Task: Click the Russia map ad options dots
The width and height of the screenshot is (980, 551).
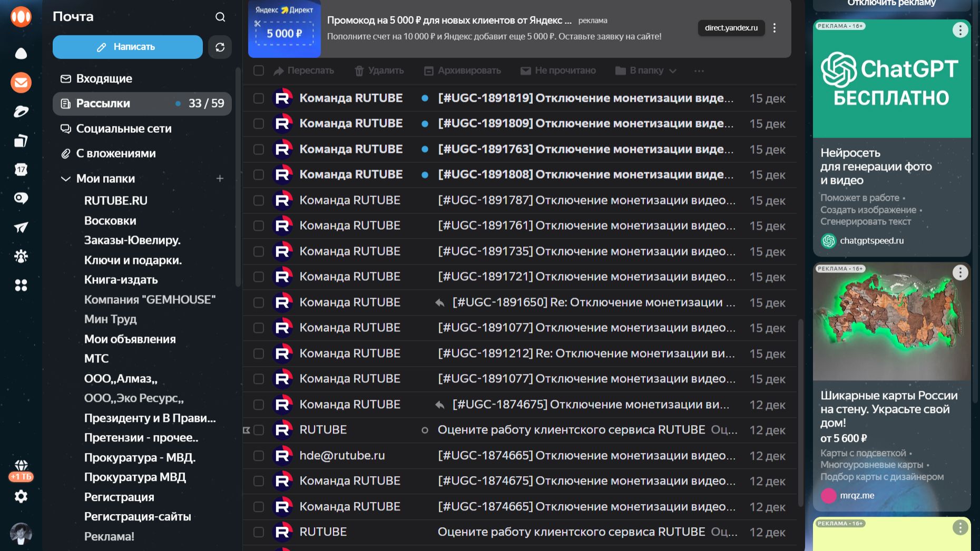Action: [960, 272]
